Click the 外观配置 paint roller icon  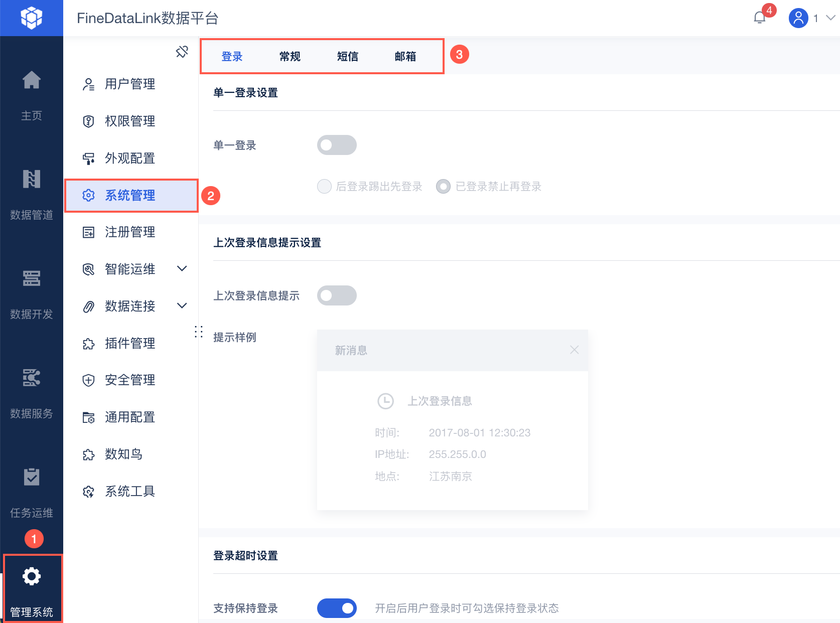88,159
